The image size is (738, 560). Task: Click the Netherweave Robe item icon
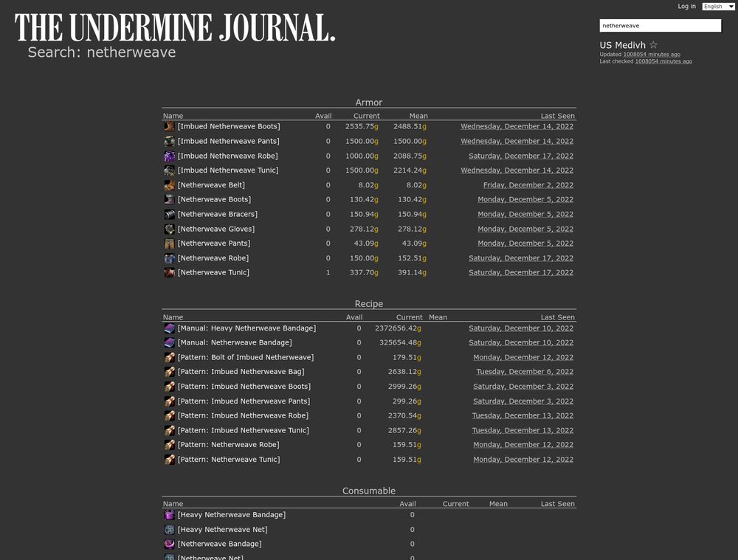(x=169, y=258)
